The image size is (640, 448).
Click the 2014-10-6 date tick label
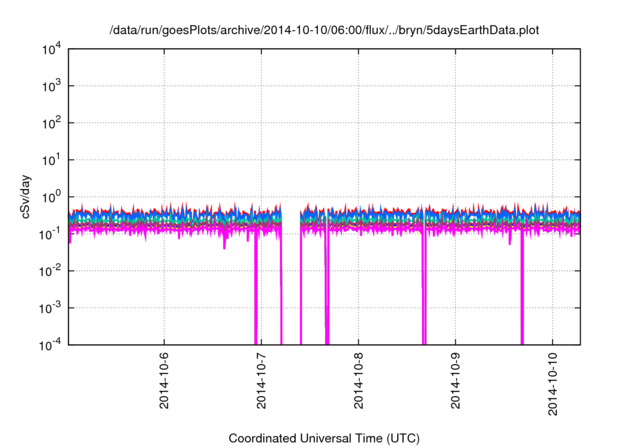point(164,380)
